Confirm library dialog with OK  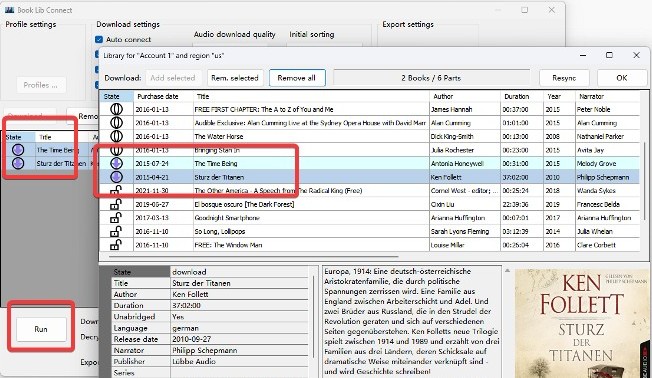coord(622,78)
